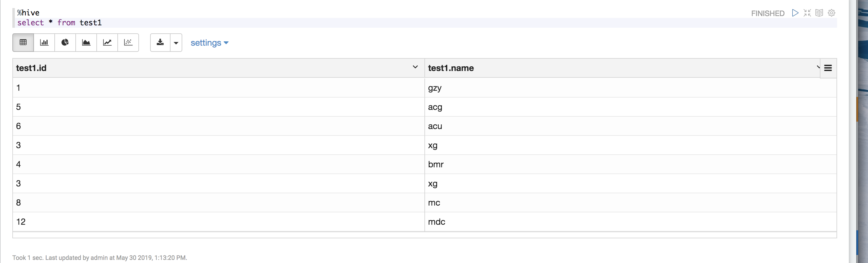The height and width of the screenshot is (263, 868).
Task: Download results as file
Action: [160, 42]
